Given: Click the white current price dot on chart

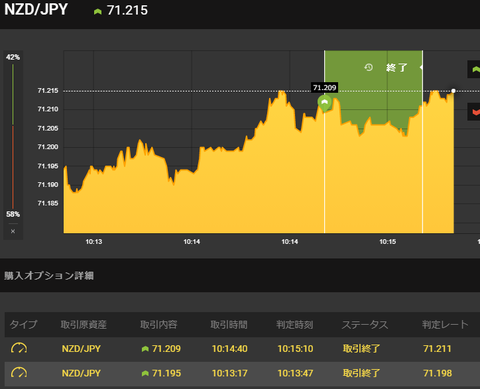Looking at the screenshot, I should (453, 91).
